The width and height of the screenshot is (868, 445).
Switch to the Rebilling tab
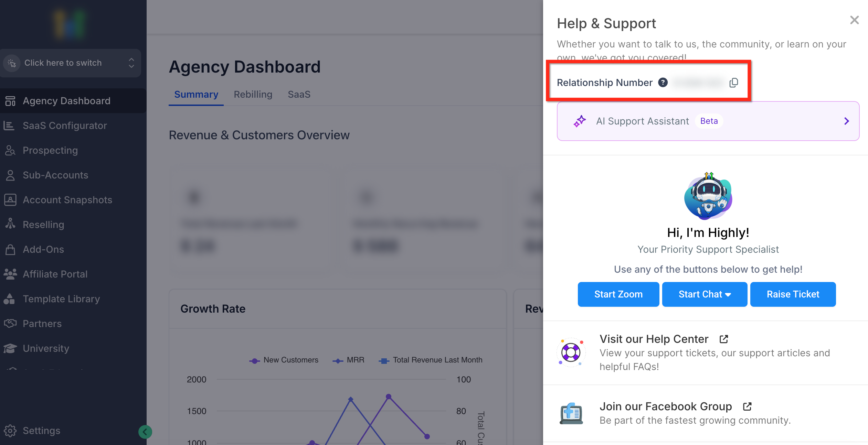(x=253, y=94)
